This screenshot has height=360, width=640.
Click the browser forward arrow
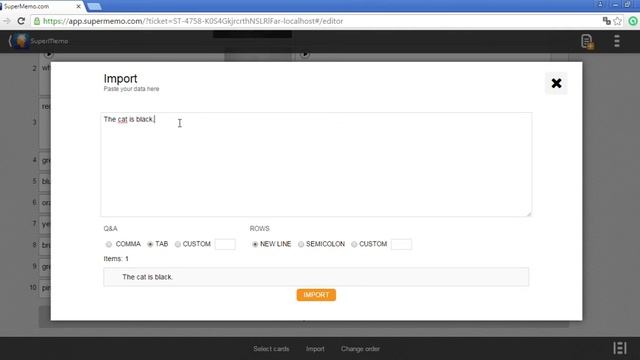click(x=6, y=21)
